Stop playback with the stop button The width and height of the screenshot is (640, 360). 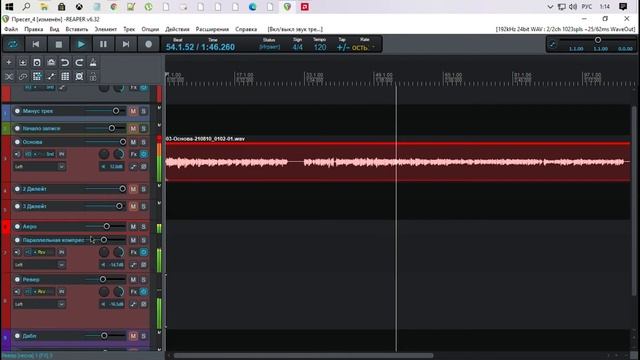click(59, 44)
